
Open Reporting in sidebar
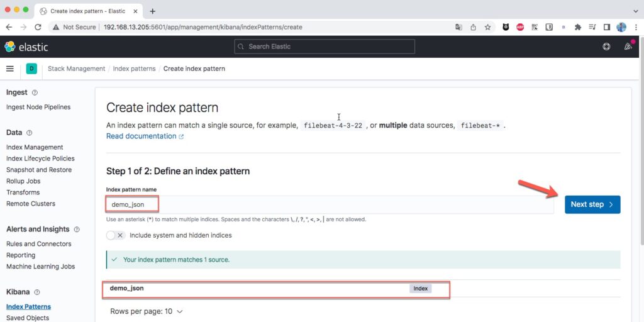(x=21, y=255)
